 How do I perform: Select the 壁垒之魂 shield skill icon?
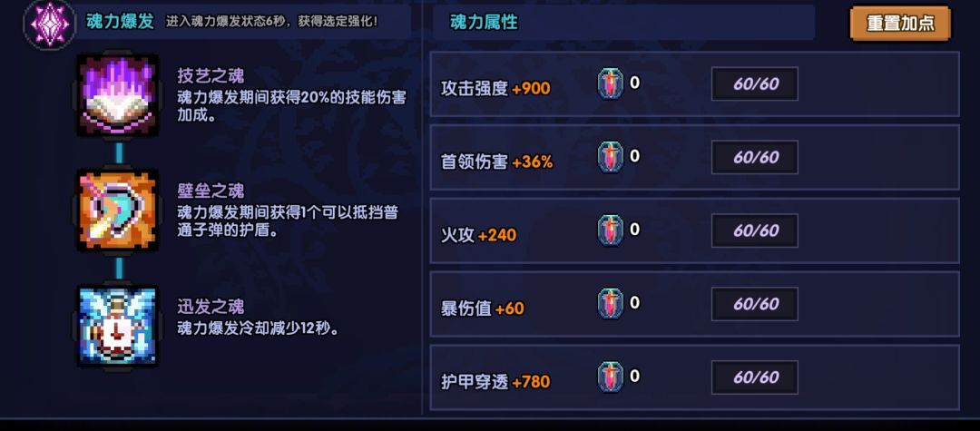coord(117,211)
